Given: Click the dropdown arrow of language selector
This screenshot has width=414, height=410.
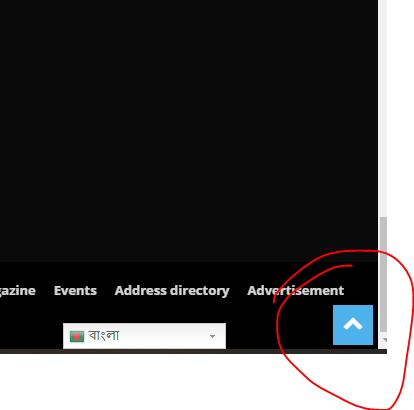Looking at the screenshot, I should click(212, 336).
